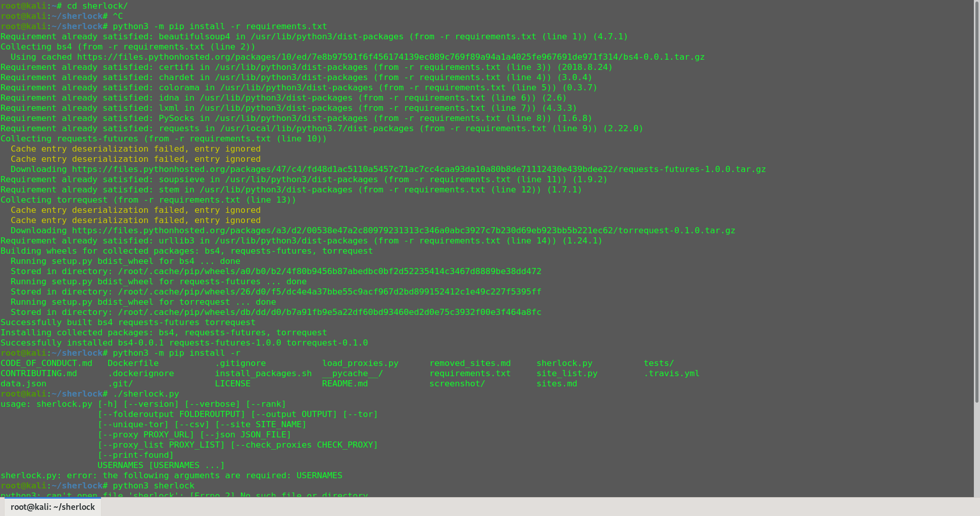Click the 'USERNAMES [USERNAMES ...]' usage argument
The height and width of the screenshot is (516, 980).
tap(161, 465)
